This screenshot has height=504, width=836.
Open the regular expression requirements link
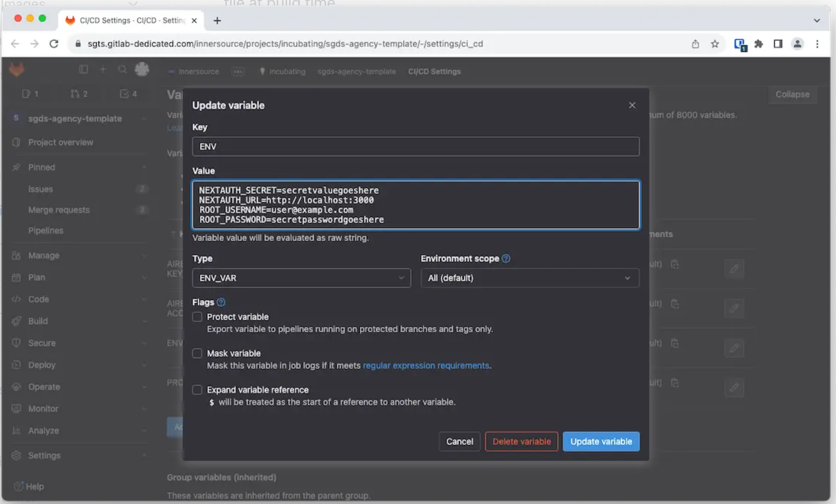[426, 366]
